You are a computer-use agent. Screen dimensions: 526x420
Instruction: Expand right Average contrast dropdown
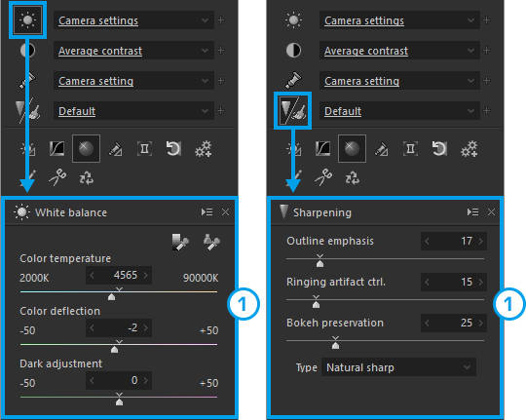[399, 51]
